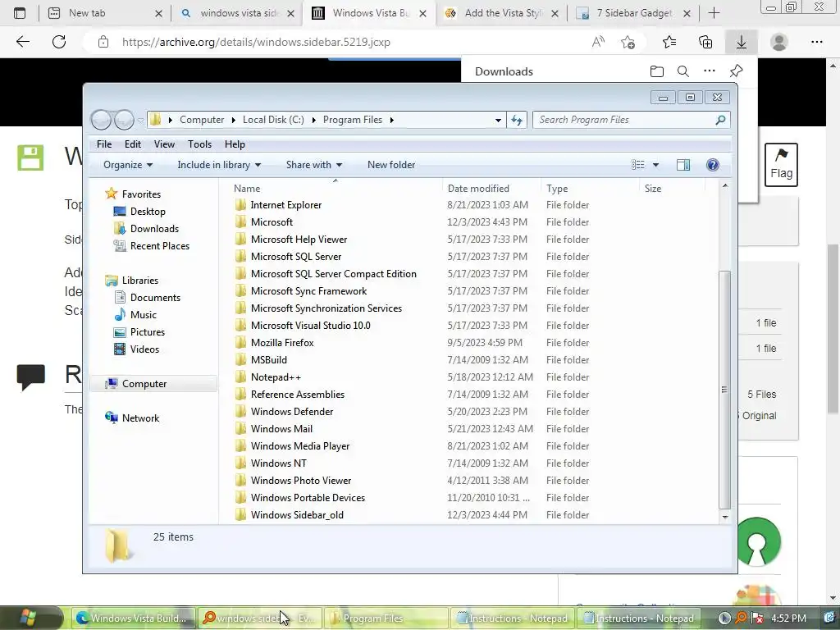840x630 pixels.
Task: Click the Edge address bar URL
Action: tap(256, 42)
